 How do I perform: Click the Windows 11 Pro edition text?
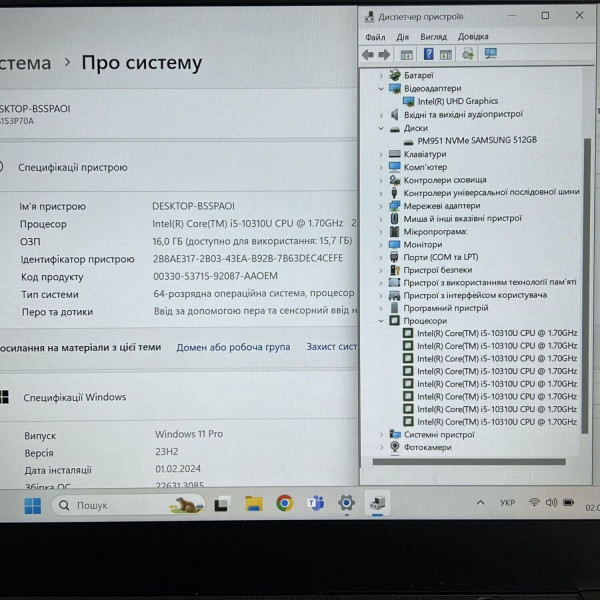coord(189,434)
